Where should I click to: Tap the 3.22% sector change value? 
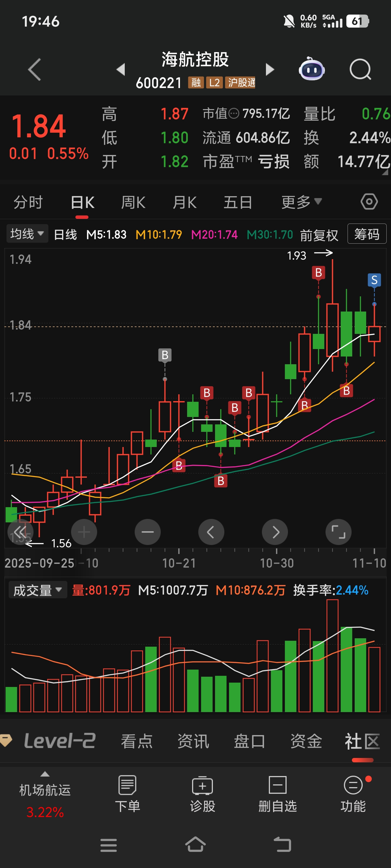45,812
